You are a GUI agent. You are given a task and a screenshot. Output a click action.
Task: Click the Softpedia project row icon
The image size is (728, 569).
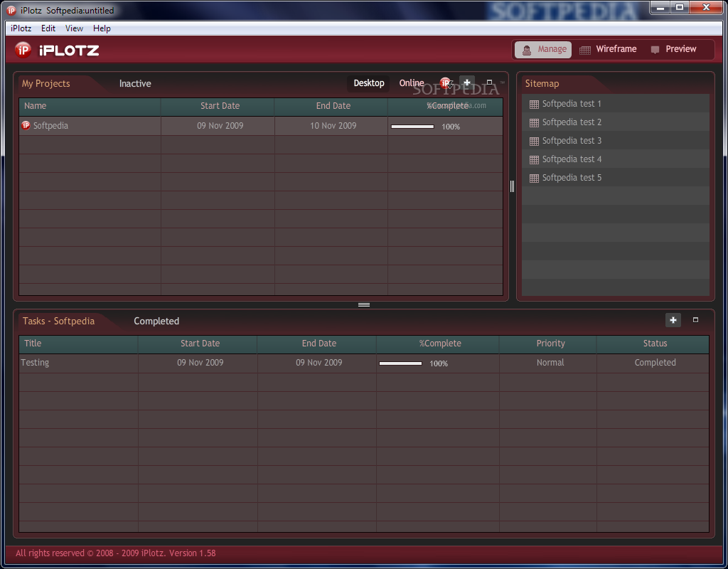[x=26, y=125]
